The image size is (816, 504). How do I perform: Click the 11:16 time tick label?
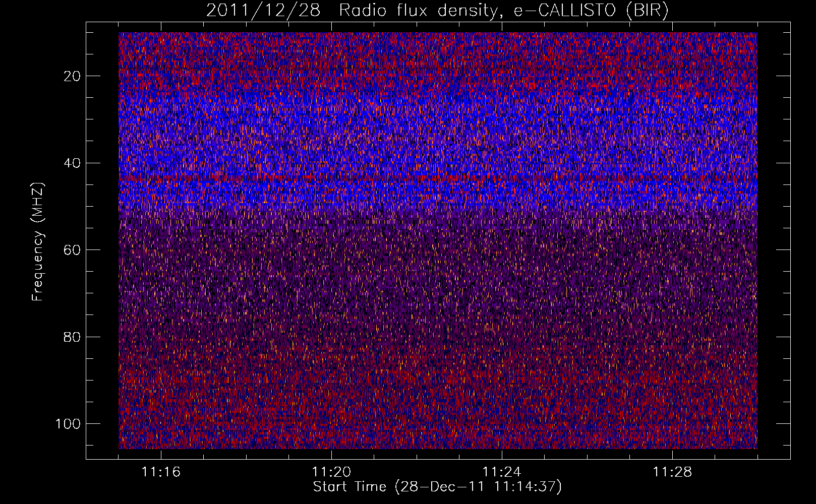(x=161, y=472)
